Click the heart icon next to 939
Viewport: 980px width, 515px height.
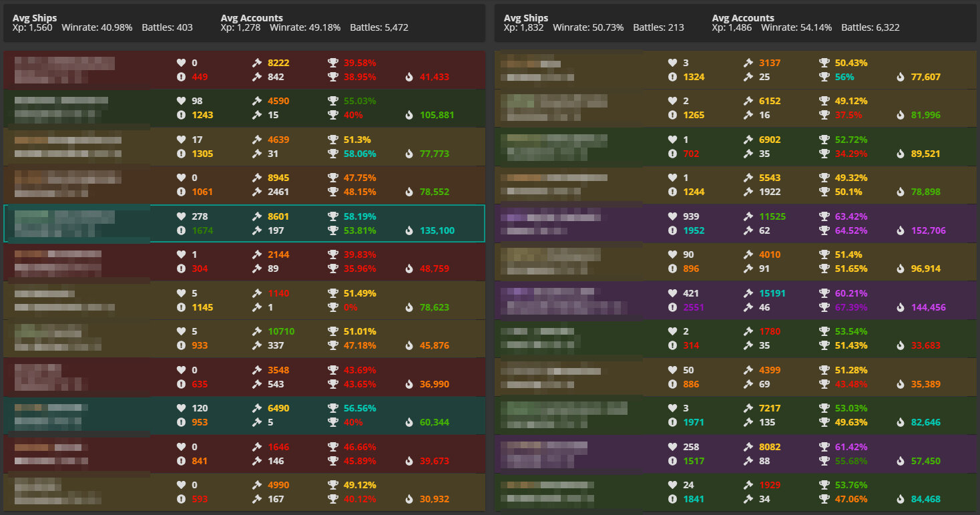coord(672,216)
